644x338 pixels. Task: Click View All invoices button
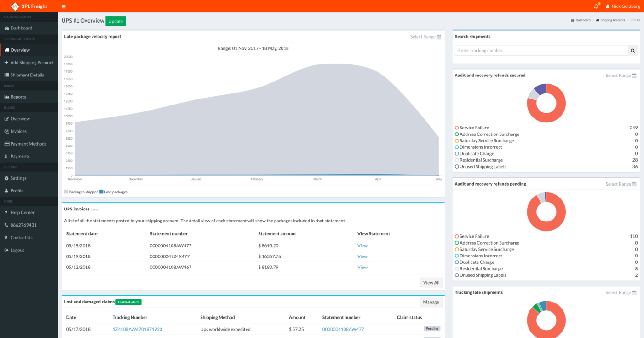click(431, 283)
